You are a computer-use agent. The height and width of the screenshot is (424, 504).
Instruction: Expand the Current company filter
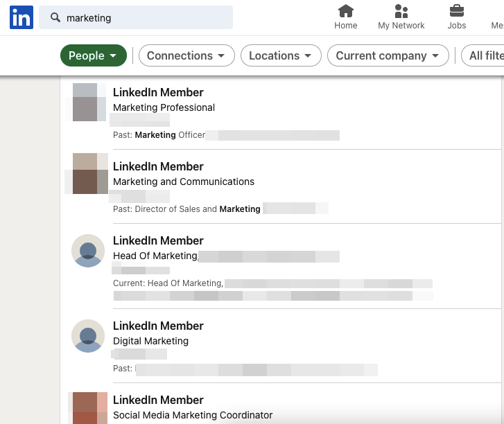click(388, 55)
